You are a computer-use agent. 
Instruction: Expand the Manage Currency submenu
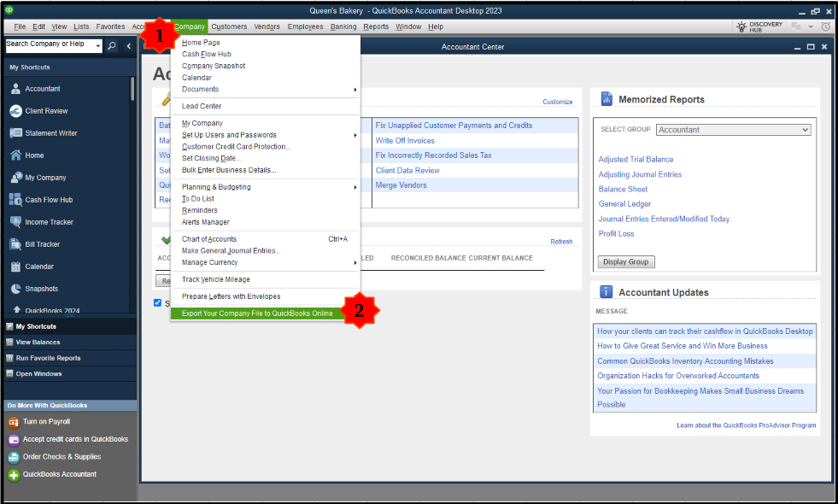(355, 263)
